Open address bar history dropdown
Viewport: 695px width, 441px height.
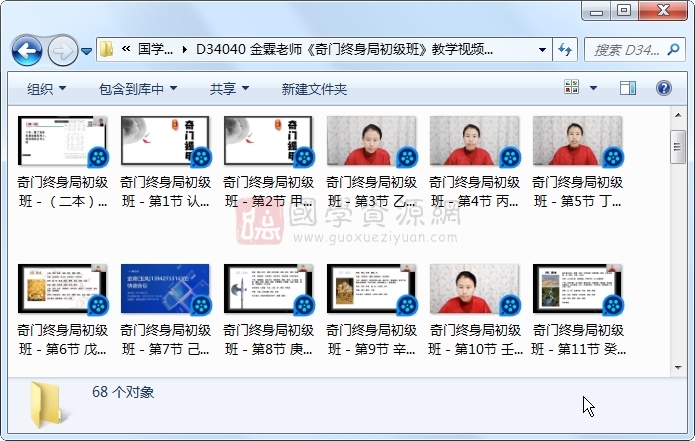tap(542, 49)
